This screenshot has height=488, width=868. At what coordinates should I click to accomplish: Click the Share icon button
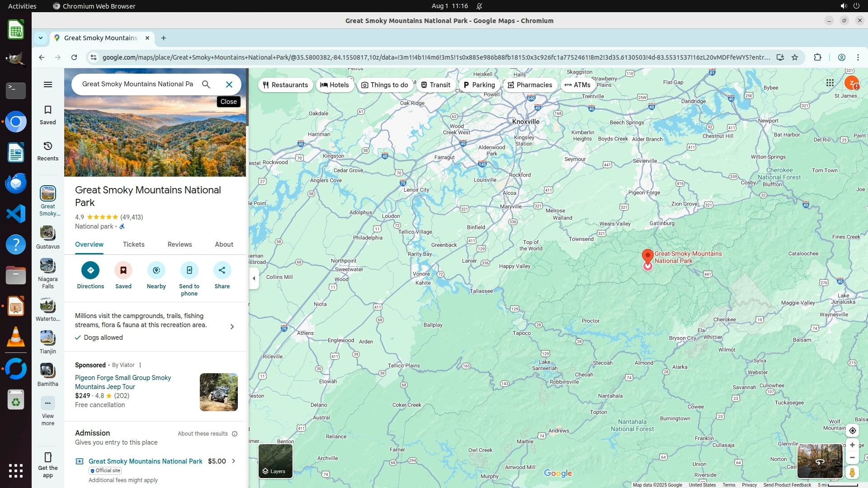(222, 270)
